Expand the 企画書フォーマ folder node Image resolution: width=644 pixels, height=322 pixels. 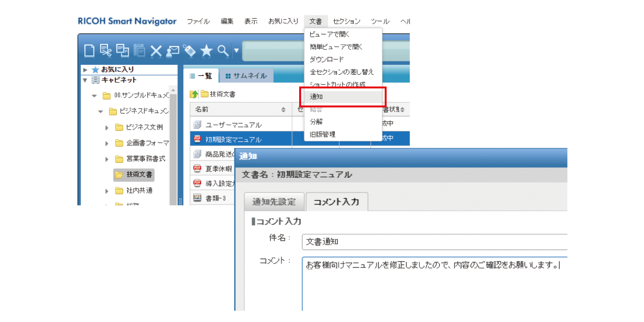click(107, 143)
